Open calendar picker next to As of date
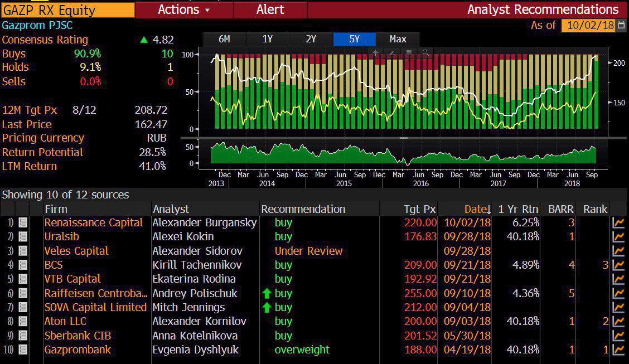The width and height of the screenshot is (629, 364). [621, 25]
